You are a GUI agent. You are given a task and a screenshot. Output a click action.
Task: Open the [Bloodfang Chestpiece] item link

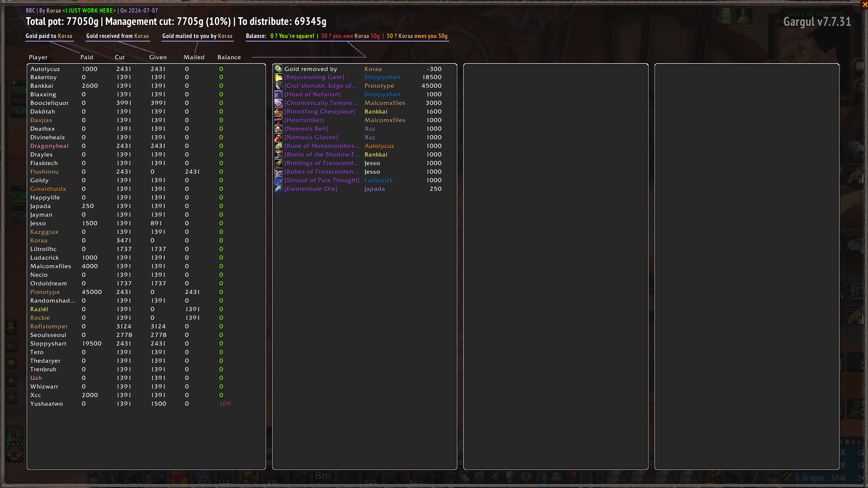pyautogui.click(x=319, y=112)
